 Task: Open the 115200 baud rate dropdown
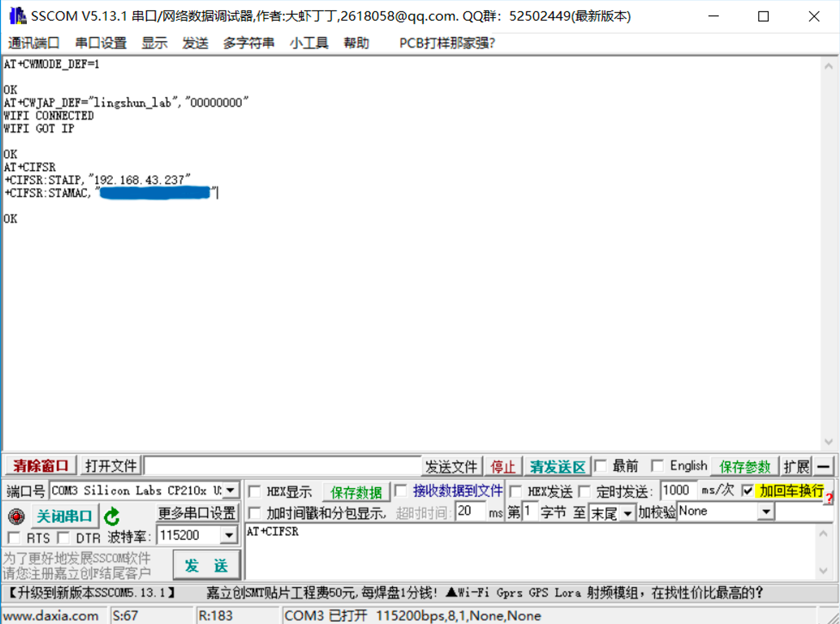point(229,535)
